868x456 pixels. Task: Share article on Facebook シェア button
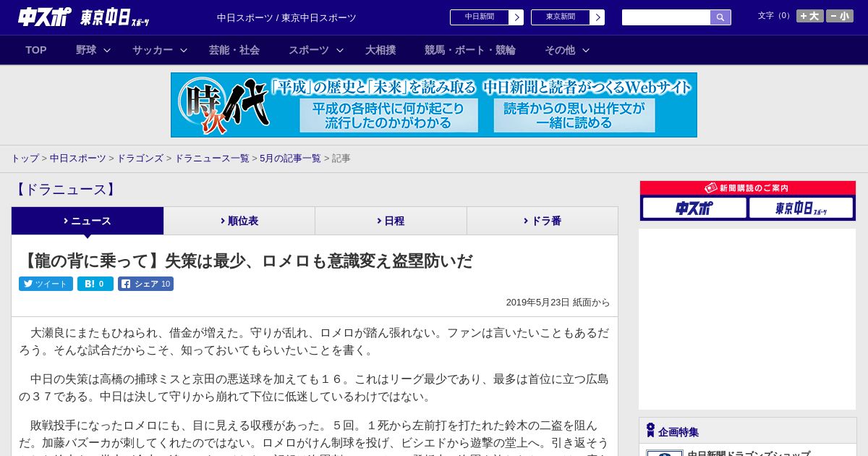[145, 284]
